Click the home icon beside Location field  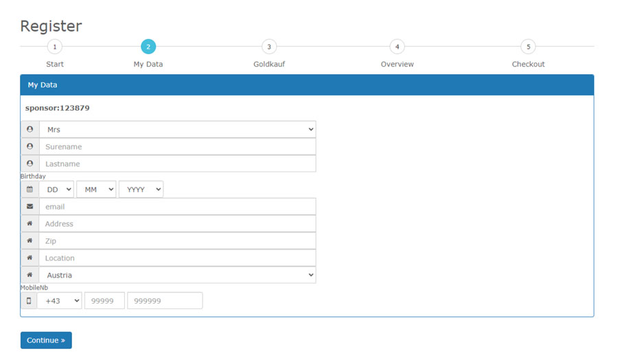tap(30, 258)
